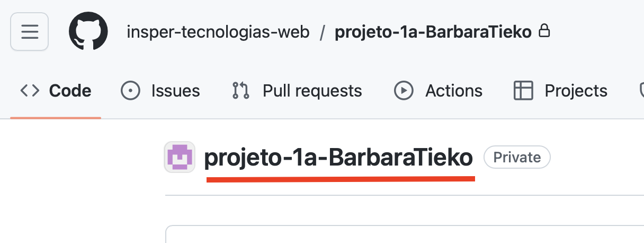The width and height of the screenshot is (644, 243).
Task: Switch to the Issues tab label
Action: click(x=175, y=91)
